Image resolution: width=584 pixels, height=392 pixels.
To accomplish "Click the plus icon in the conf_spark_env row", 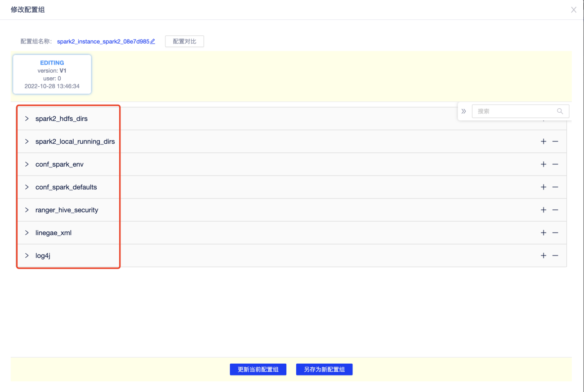I will [x=544, y=164].
